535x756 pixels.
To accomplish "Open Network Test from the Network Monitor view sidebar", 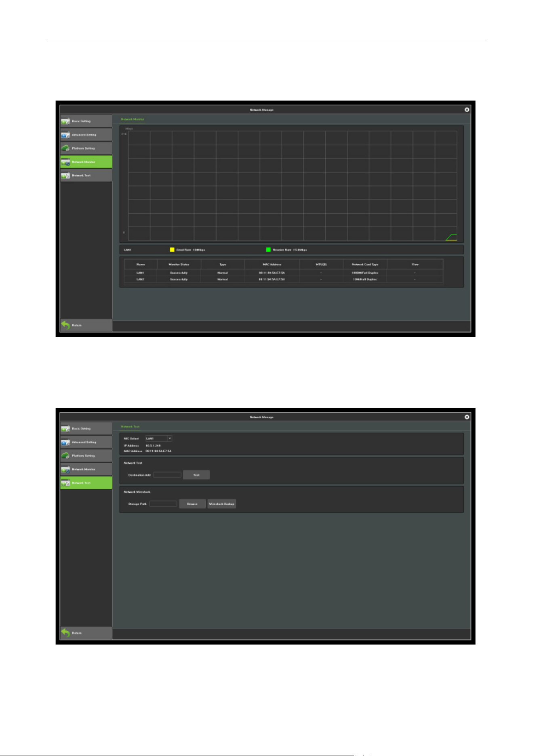I will click(x=86, y=176).
